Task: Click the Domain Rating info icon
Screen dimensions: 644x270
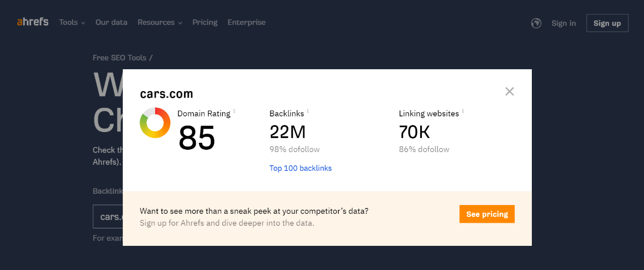Action: (235, 111)
